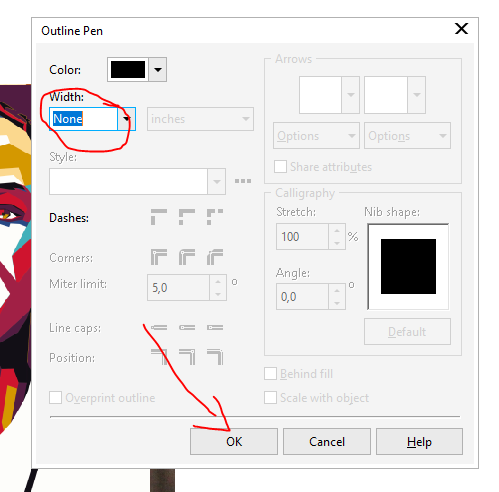Choose mitered corners icon
The width and height of the screenshot is (499, 492).
pyautogui.click(x=159, y=257)
